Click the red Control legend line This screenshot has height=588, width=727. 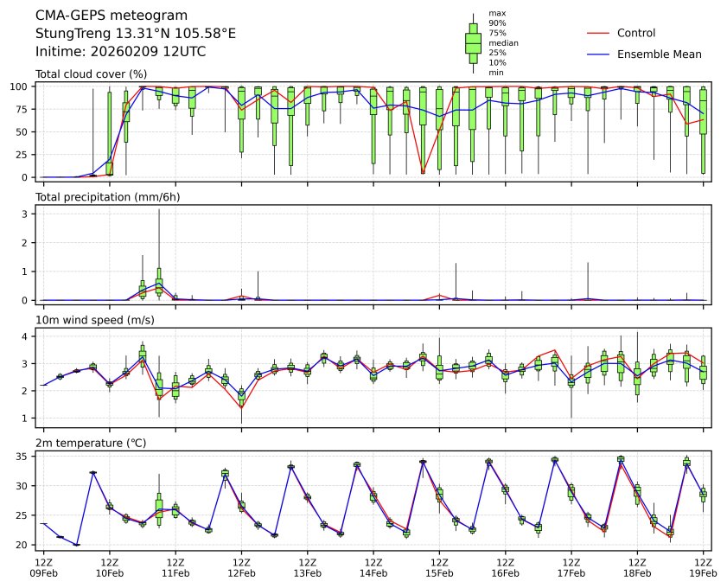pyautogui.click(x=598, y=33)
